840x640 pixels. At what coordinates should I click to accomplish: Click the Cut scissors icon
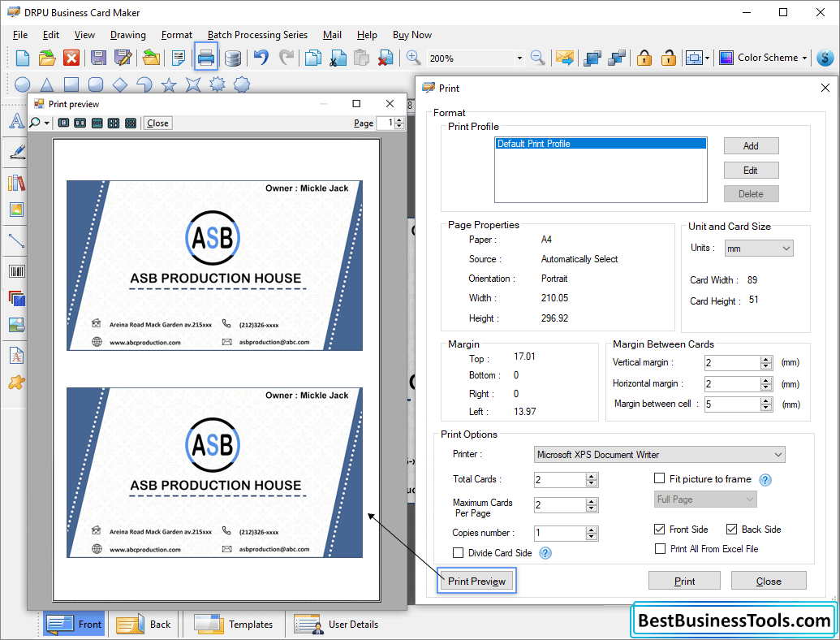pyautogui.click(x=338, y=58)
